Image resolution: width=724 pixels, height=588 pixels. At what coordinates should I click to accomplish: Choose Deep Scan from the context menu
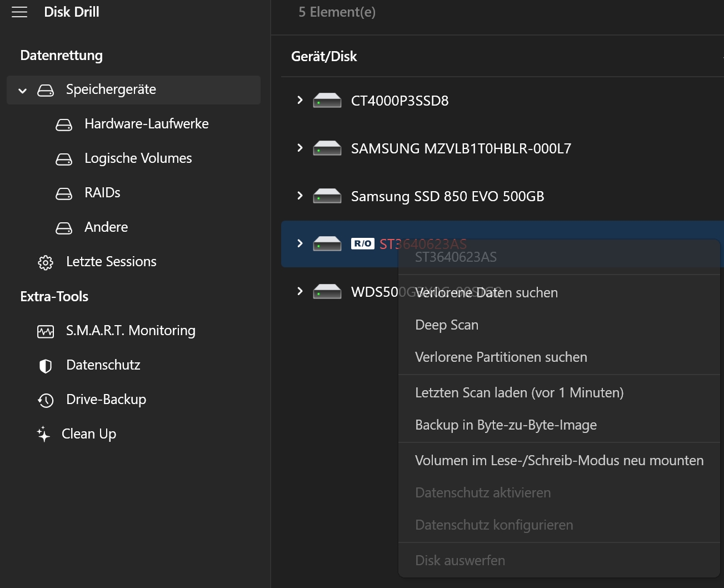pyautogui.click(x=447, y=325)
